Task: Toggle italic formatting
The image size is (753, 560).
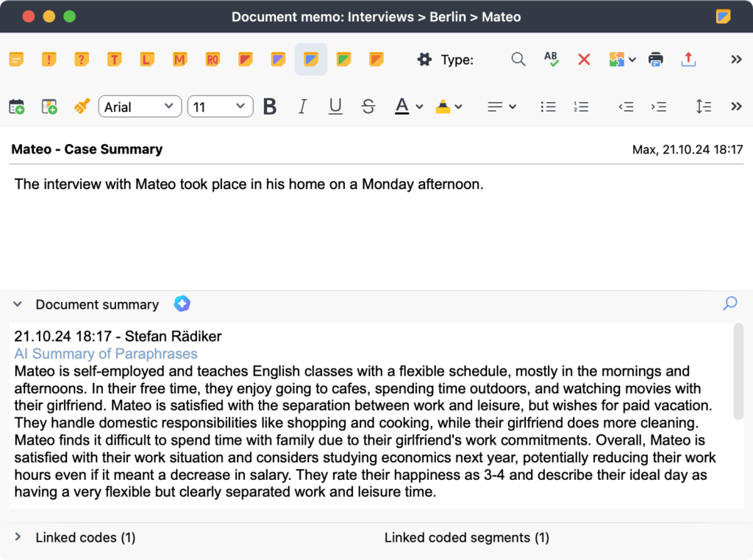Action: [x=302, y=107]
